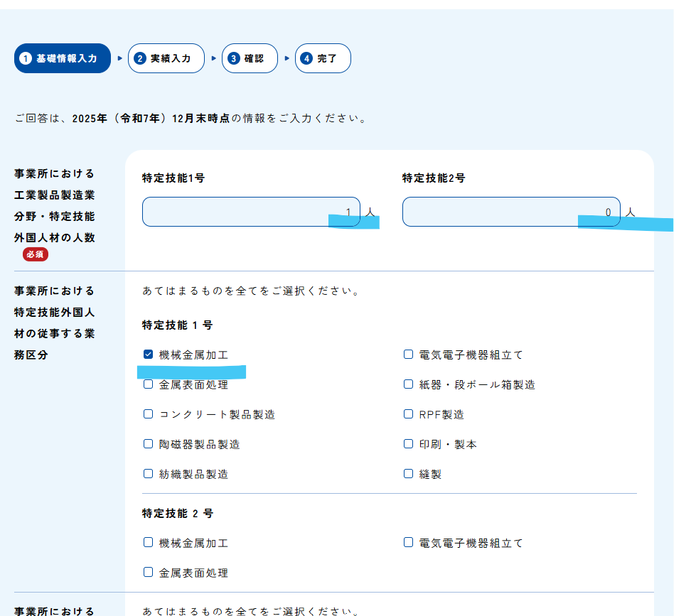Check the 縫製 checkbox

408,473
